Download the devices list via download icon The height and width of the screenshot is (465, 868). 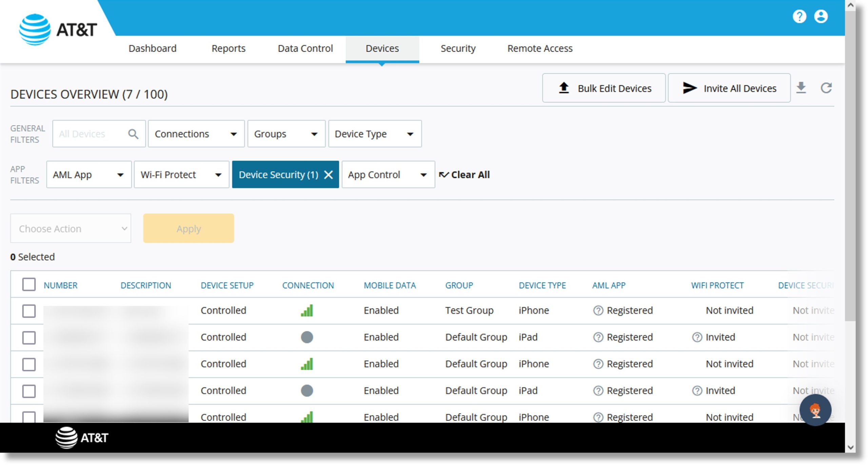[801, 88]
